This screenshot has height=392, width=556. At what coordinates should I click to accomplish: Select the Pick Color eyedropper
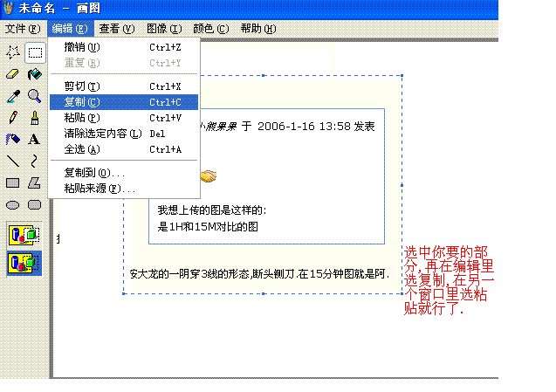[13, 96]
